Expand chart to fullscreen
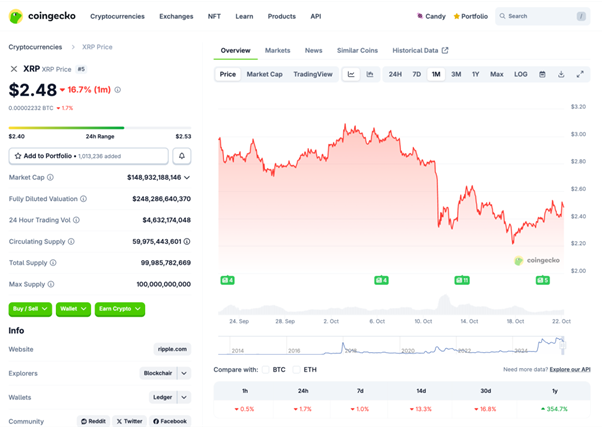 pyautogui.click(x=579, y=74)
